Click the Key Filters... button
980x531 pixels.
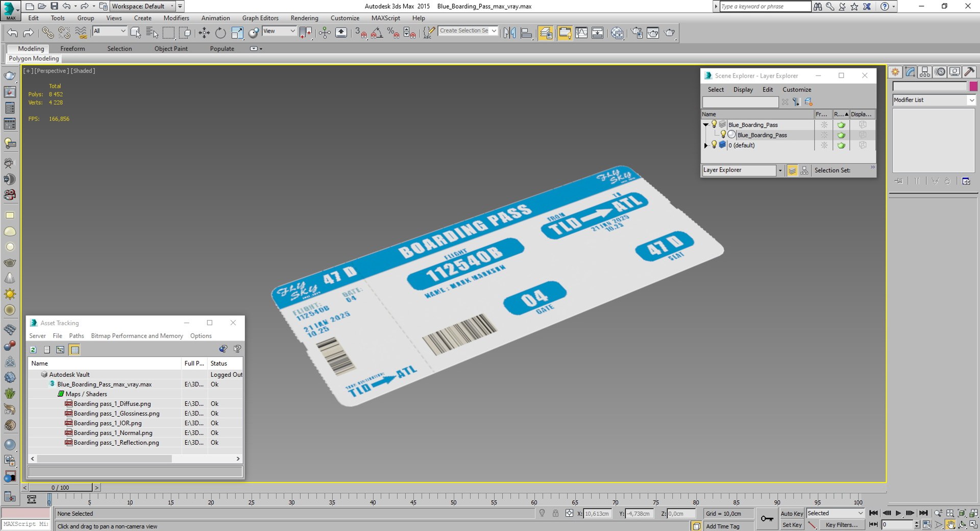click(x=841, y=525)
